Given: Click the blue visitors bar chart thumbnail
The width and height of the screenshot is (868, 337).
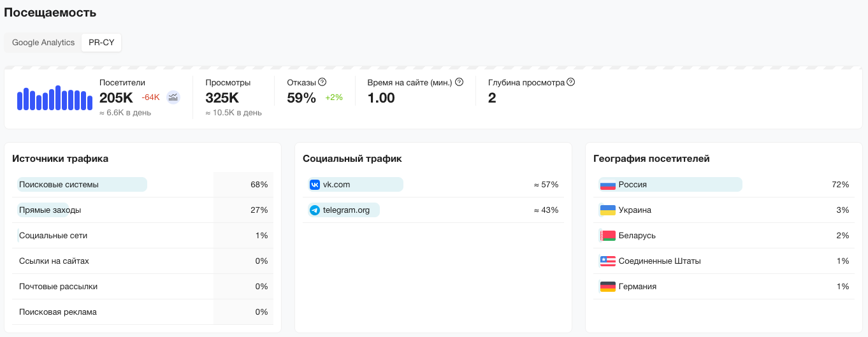Looking at the screenshot, I should (x=55, y=98).
